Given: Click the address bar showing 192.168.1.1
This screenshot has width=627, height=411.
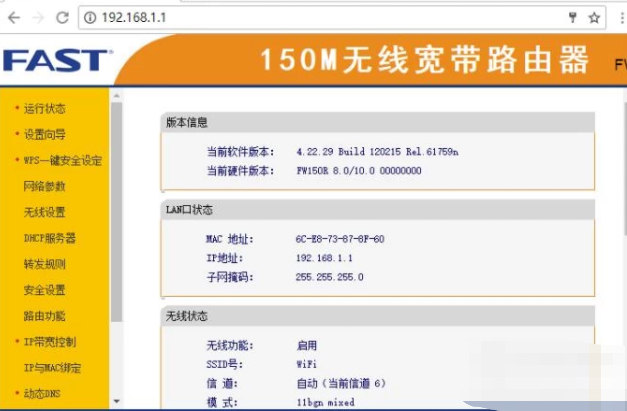Looking at the screenshot, I should click(x=342, y=18).
